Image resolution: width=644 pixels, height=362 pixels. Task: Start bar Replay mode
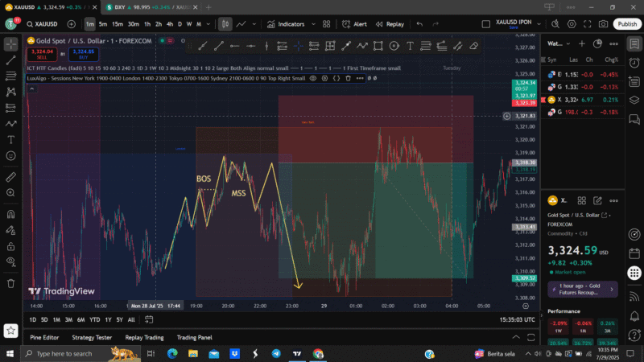coord(390,24)
